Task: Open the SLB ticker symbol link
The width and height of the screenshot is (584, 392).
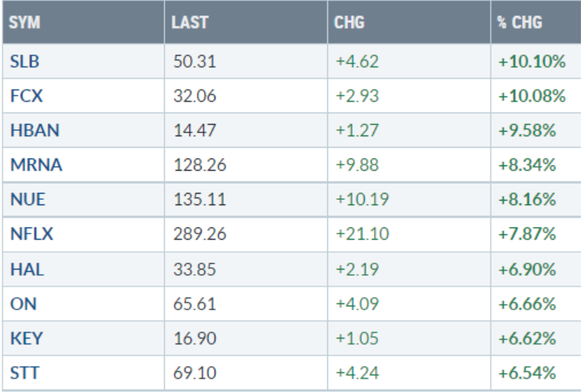Action: pos(25,62)
